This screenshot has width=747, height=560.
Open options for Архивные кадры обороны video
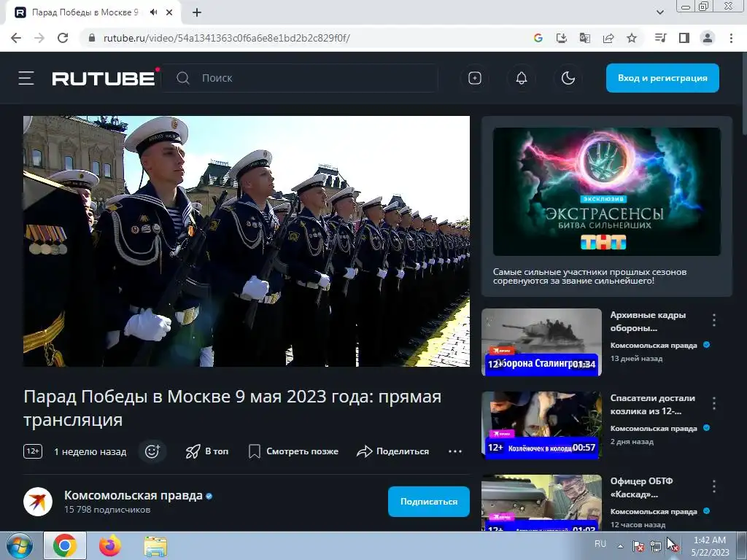click(x=713, y=320)
